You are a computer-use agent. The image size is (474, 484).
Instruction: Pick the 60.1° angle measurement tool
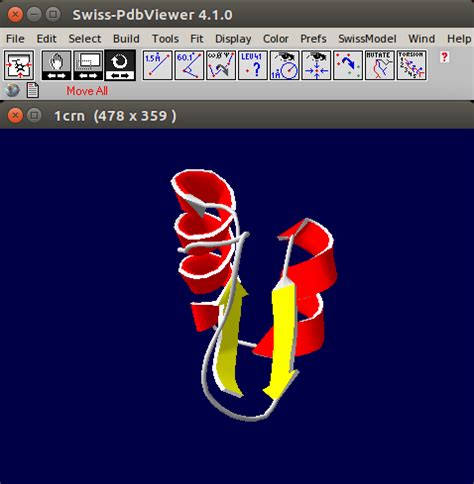pyautogui.click(x=189, y=65)
